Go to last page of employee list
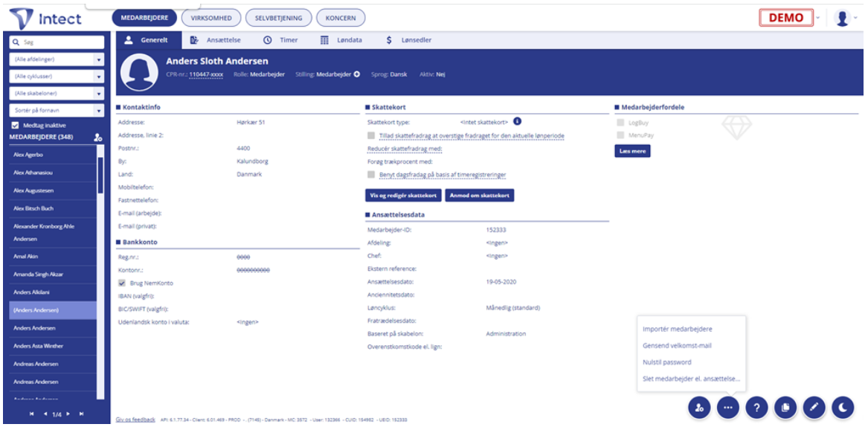 [x=81, y=414]
